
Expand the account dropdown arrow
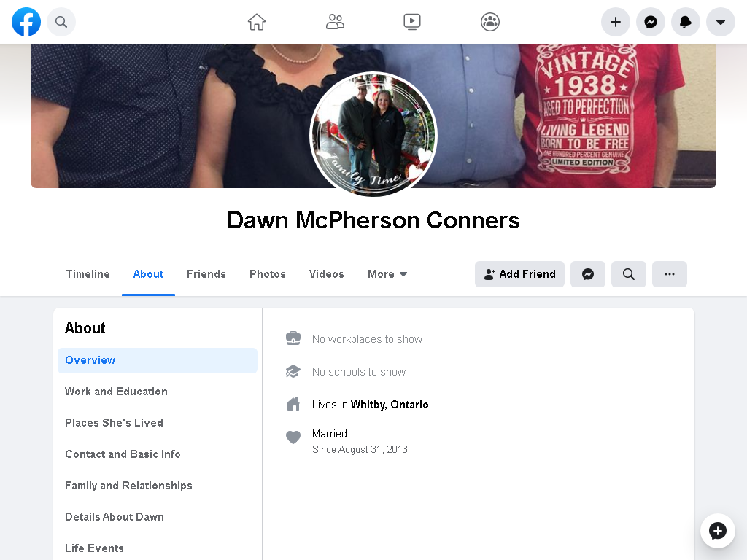(x=721, y=22)
